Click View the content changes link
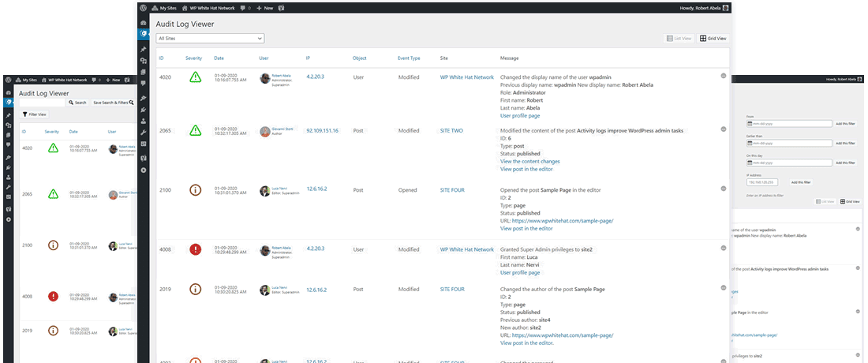868x363 pixels. click(x=529, y=161)
